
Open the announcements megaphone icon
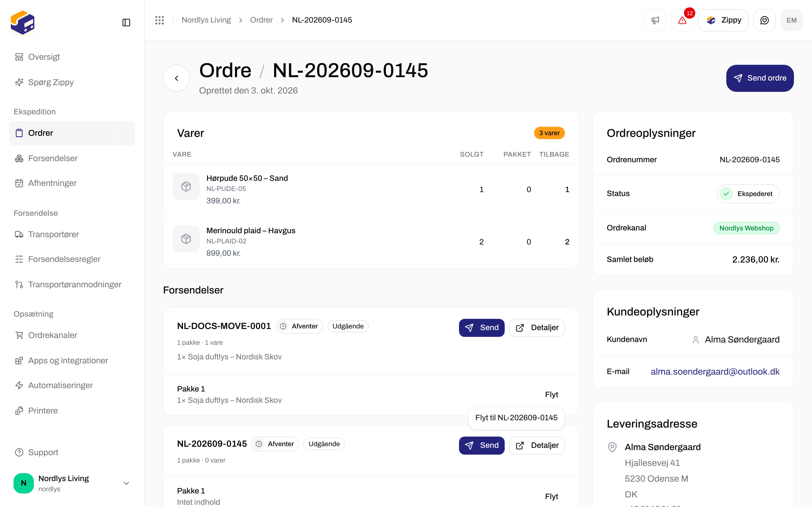point(655,21)
